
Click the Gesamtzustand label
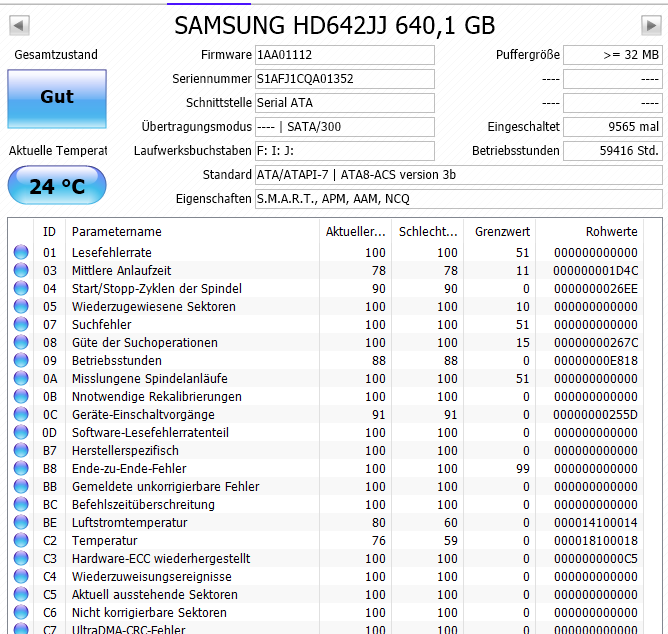56,55
